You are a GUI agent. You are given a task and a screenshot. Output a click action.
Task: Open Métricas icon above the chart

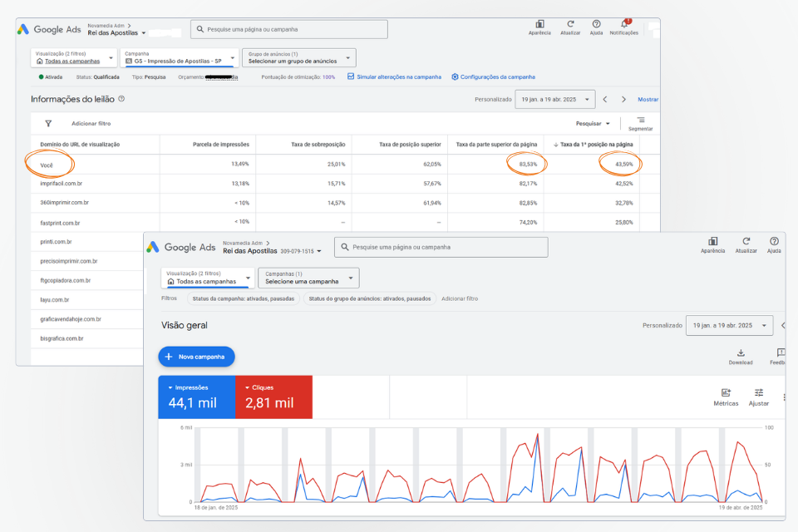pyautogui.click(x=726, y=392)
